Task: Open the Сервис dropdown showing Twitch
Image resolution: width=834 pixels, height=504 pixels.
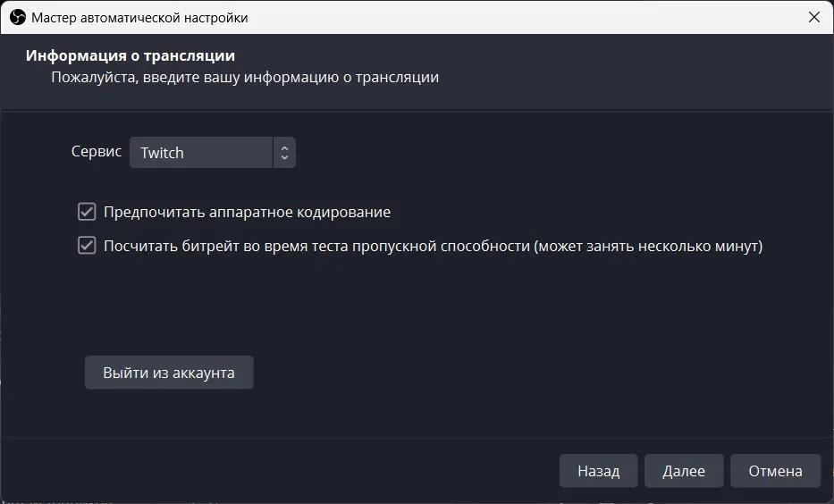Action: pos(212,153)
